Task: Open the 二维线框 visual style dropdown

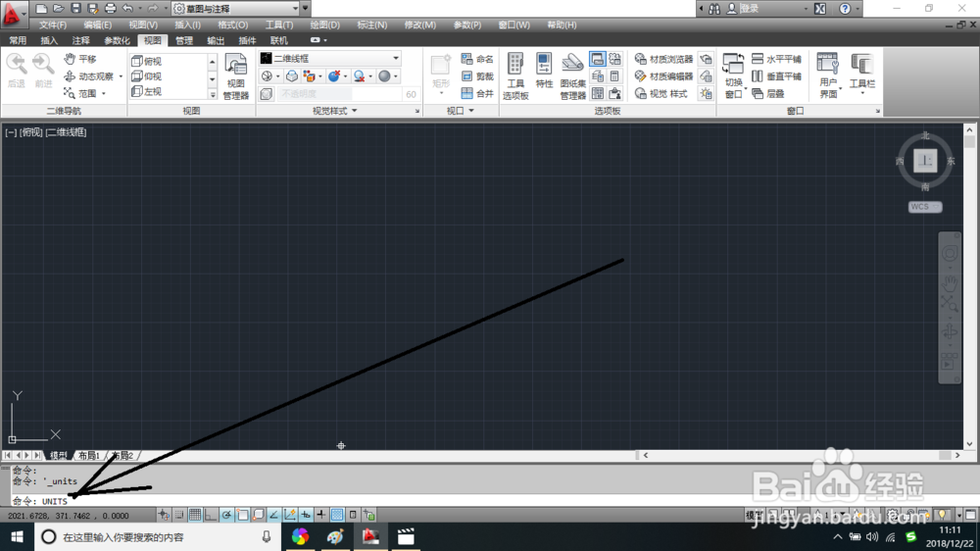Action: tap(330, 58)
